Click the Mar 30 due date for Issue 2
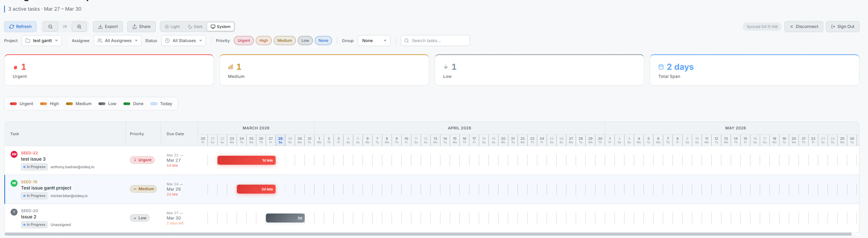Image resolution: width=868 pixels, height=238 pixels. pos(173,218)
